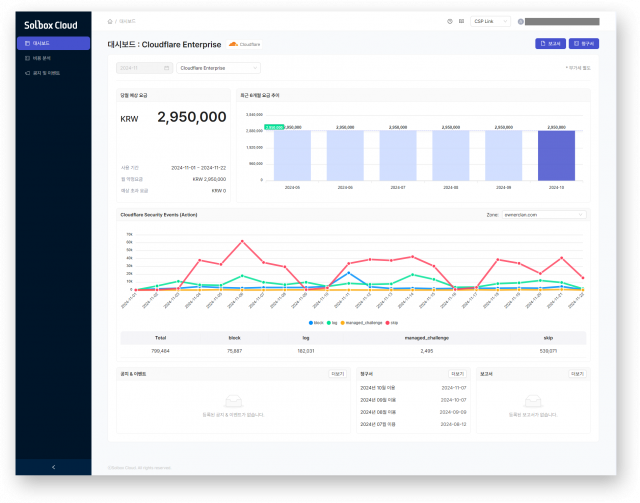Open the 대시보드 sidebar menu item
The width and height of the screenshot is (640, 503).
point(53,43)
